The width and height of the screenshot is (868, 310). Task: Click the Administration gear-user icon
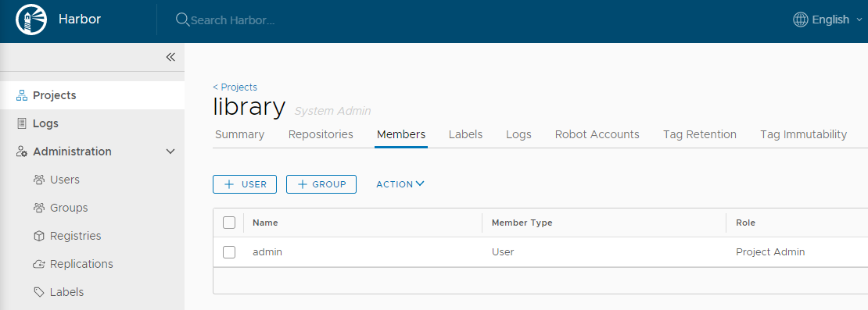point(22,152)
